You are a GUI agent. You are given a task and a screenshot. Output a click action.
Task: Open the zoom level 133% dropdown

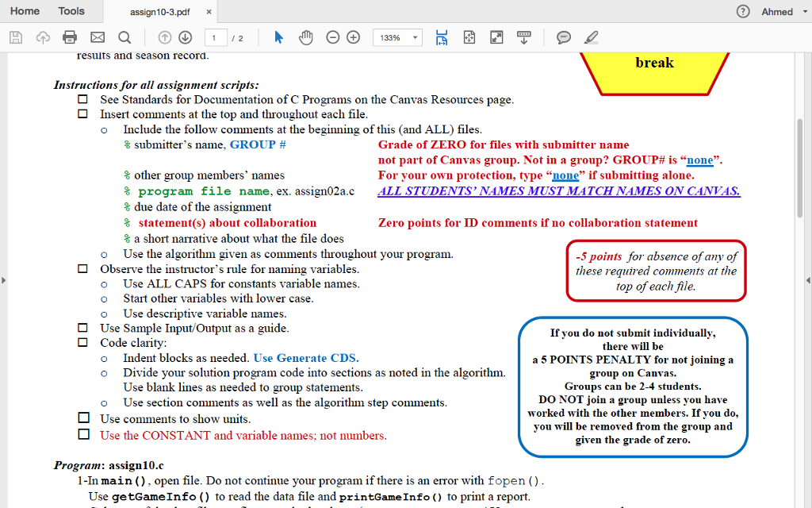click(396, 37)
